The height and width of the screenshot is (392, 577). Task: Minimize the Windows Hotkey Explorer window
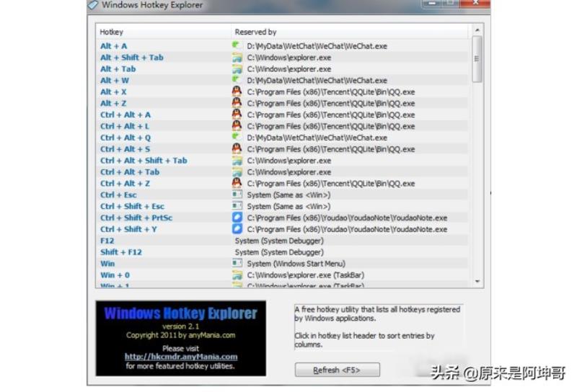pos(432,4)
